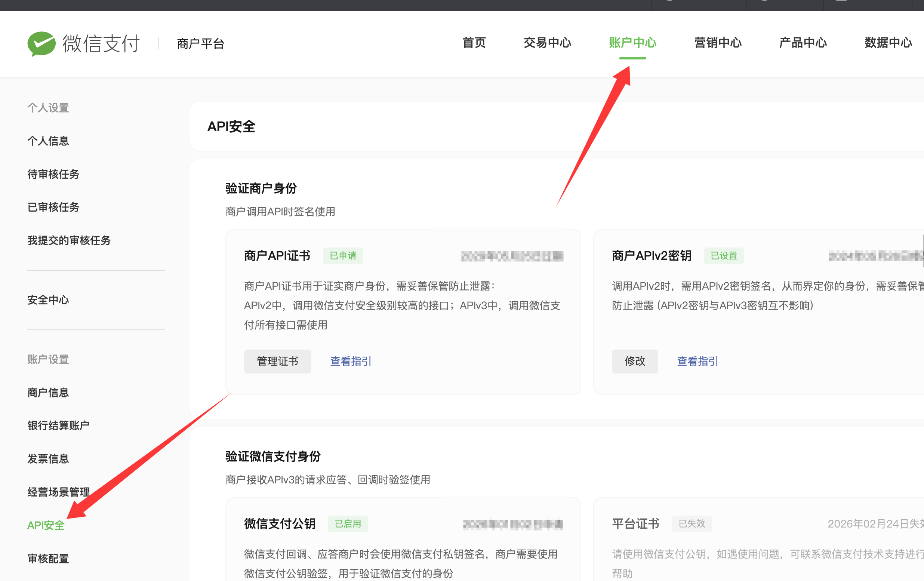
Task: Switch to 营销中心 tab
Action: [718, 43]
